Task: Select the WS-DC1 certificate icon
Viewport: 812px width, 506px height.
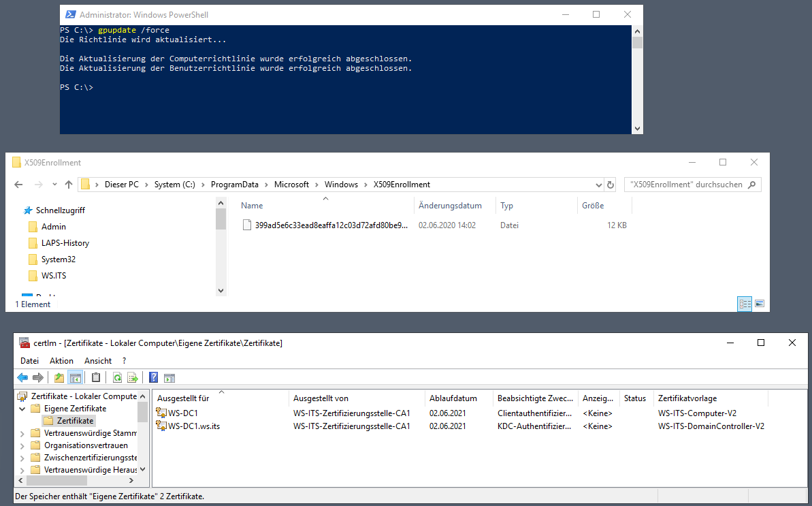Action: click(161, 413)
